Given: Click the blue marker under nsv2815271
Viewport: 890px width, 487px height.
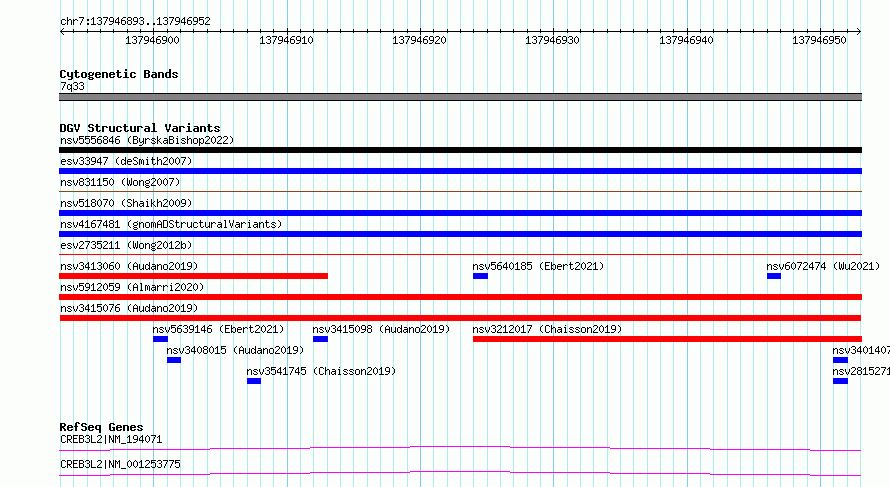Looking at the screenshot, I should point(840,381).
